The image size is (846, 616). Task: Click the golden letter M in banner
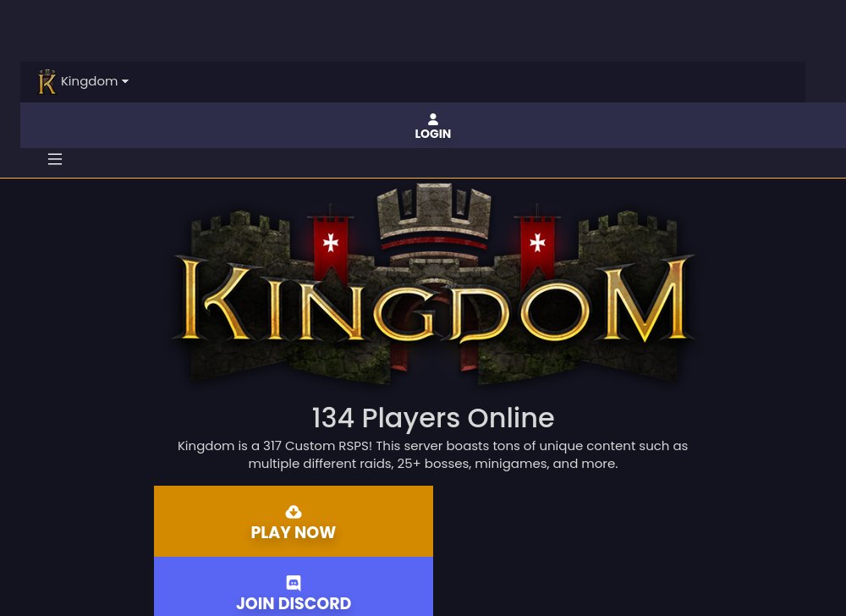645,300
